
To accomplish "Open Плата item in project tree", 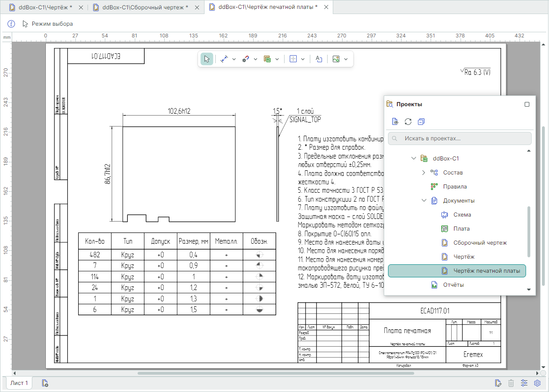I will click(x=461, y=229).
